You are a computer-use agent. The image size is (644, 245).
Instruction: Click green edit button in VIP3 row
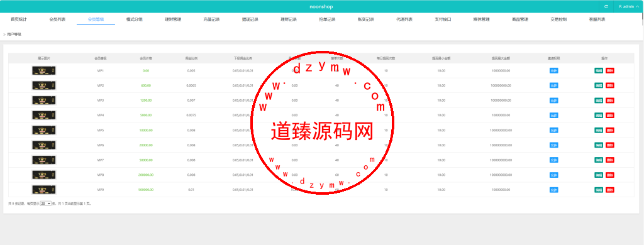pyautogui.click(x=599, y=100)
